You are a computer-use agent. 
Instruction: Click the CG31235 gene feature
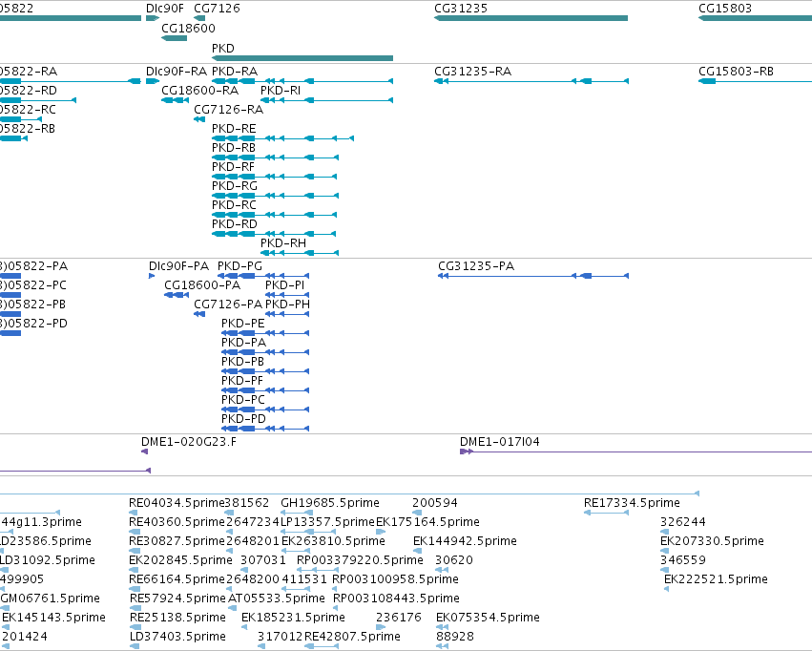(531, 18)
